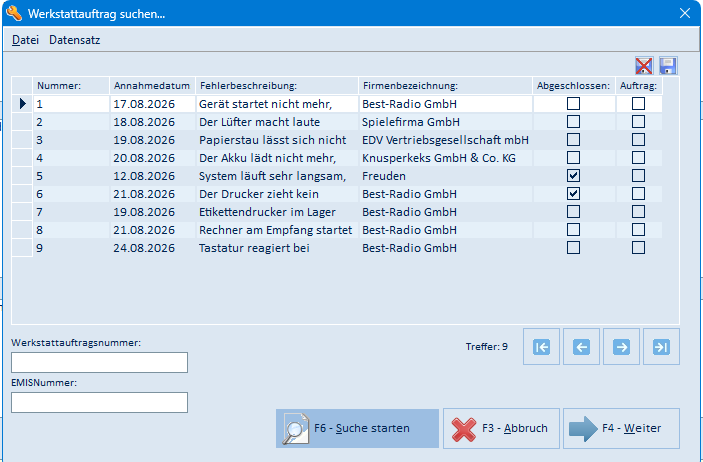The height and width of the screenshot is (462, 703).
Task: Toggle Abgeschlossen checkbox for order 1
Action: click(x=573, y=104)
